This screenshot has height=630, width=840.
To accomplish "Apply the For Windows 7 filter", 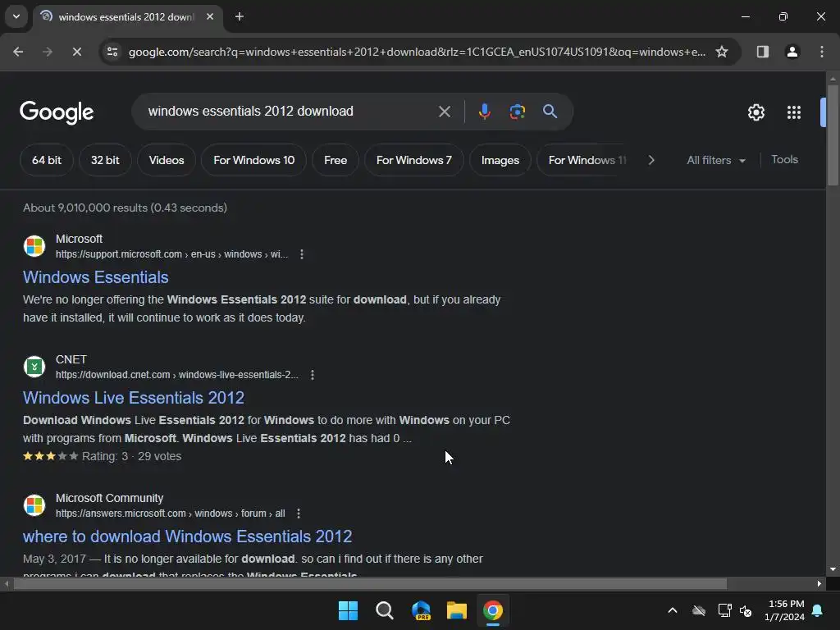I will pos(414,160).
